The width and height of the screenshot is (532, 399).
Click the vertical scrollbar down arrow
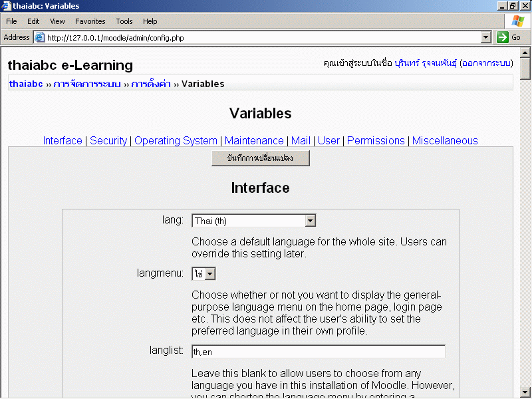tap(525, 392)
